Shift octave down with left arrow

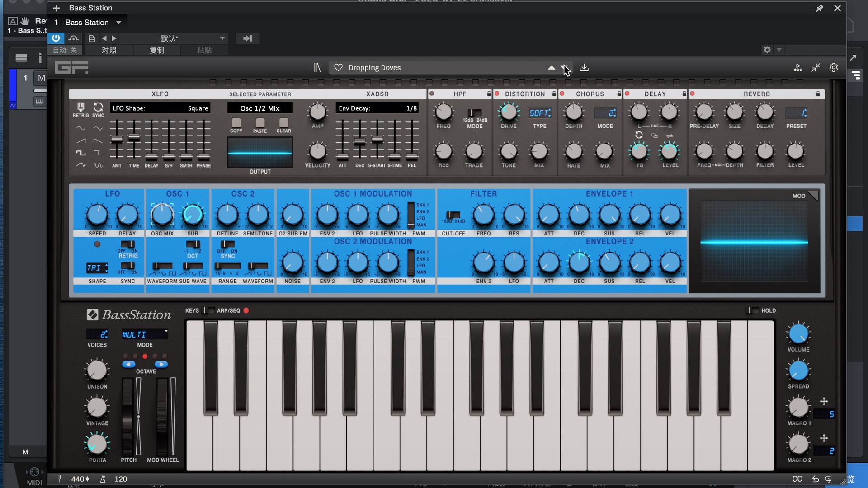pos(129,364)
